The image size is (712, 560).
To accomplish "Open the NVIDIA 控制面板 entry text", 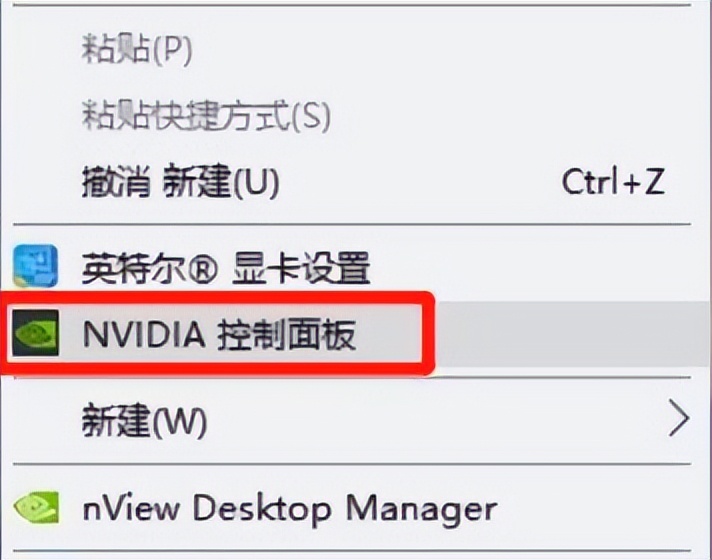I will 218,335.
